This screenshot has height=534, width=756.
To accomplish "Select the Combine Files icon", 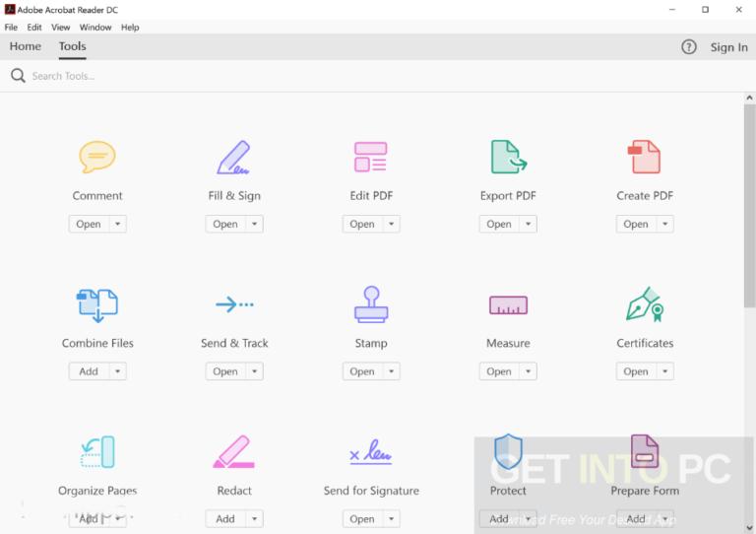I will point(97,305).
